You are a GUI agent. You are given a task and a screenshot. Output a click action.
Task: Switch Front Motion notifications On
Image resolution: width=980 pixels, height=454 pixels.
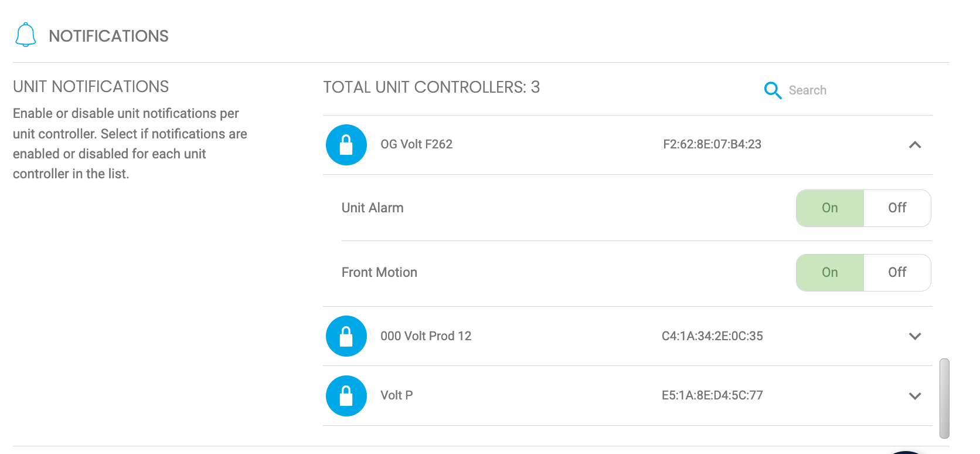tap(829, 273)
